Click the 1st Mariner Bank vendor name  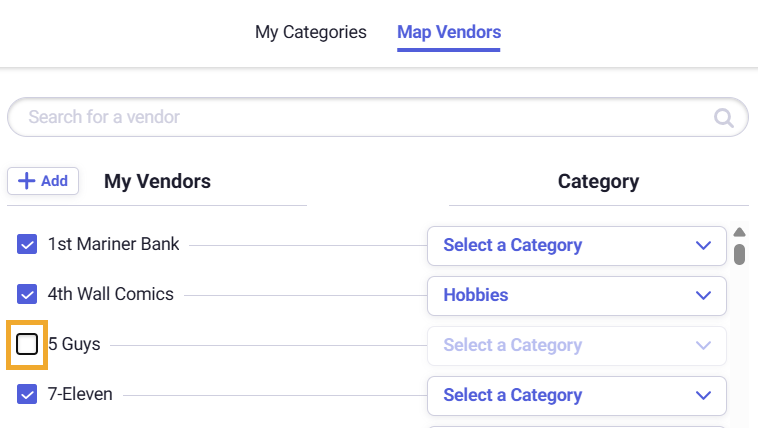(x=114, y=245)
